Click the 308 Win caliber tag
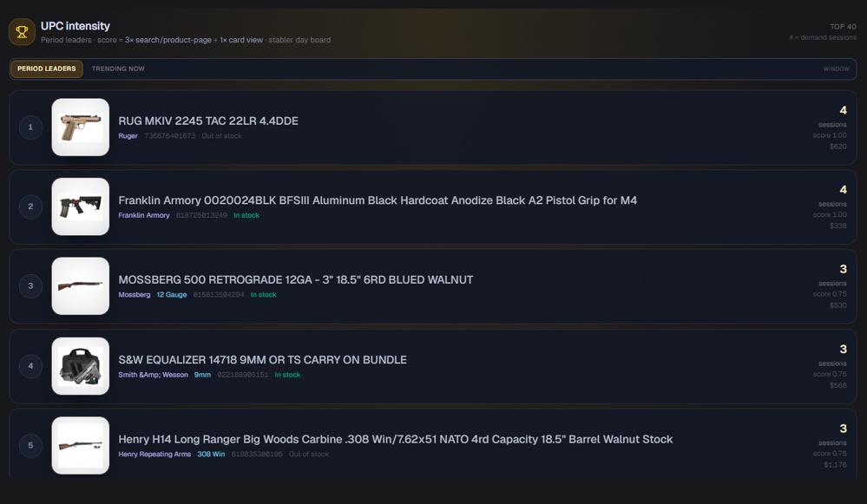 [x=211, y=455]
